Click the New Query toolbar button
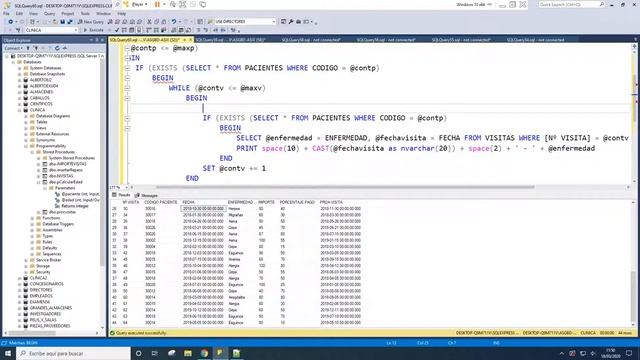 pyautogui.click(x=91, y=22)
